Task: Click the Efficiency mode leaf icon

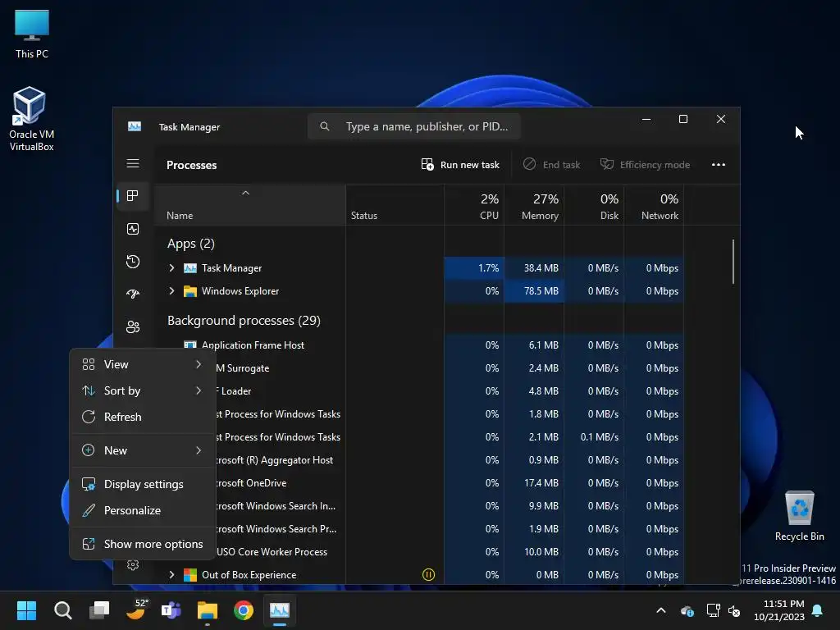Action: 606,164
